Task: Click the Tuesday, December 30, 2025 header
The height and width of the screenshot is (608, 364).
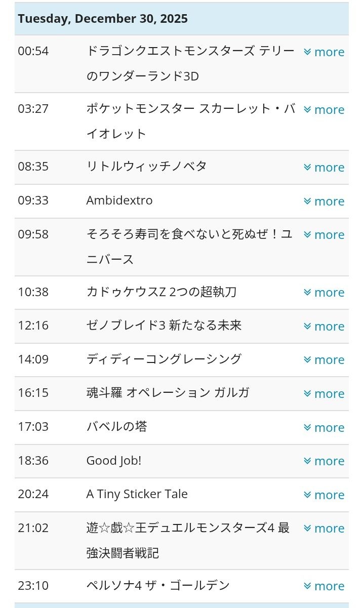Action: click(x=103, y=19)
